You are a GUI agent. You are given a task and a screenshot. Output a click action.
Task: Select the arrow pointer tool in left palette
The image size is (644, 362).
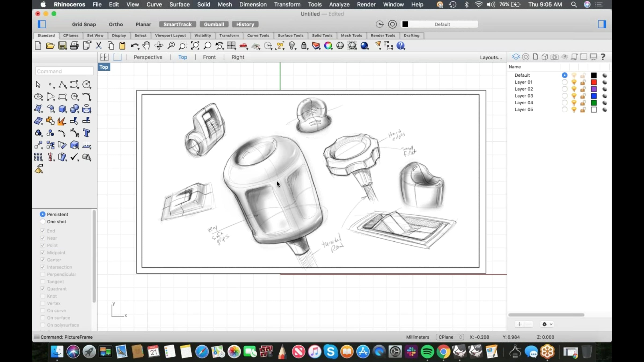pyautogui.click(x=38, y=85)
